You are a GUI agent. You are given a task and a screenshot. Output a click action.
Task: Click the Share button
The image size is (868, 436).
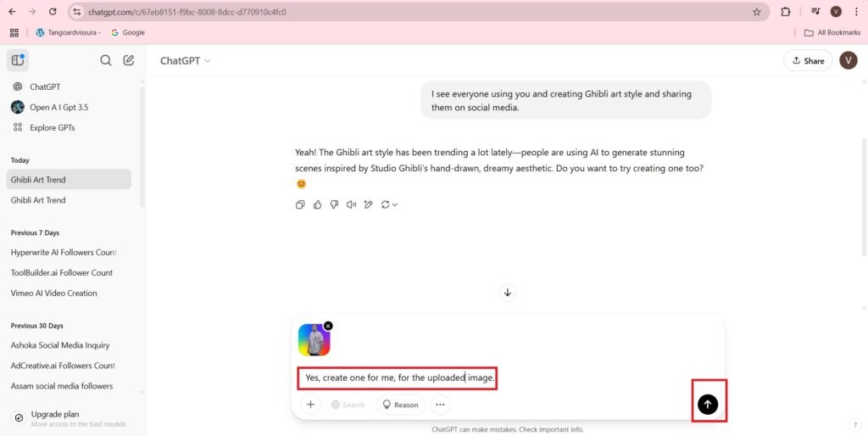(x=808, y=60)
